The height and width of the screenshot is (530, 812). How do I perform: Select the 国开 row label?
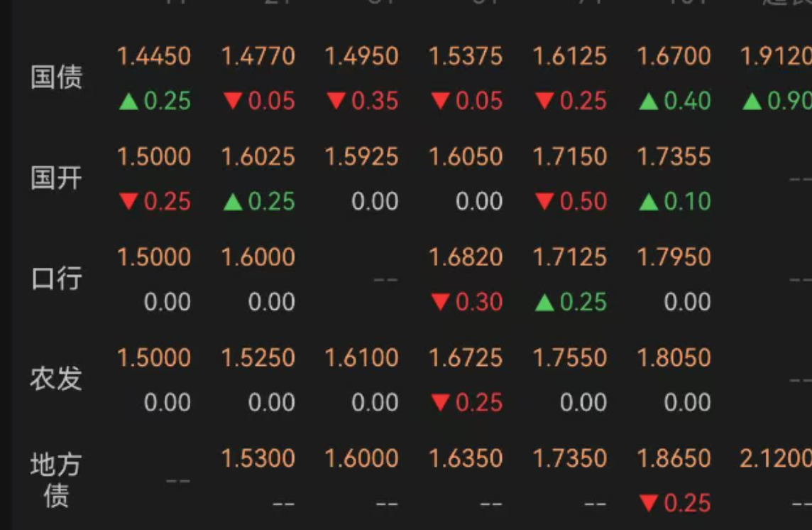pyautogui.click(x=57, y=178)
